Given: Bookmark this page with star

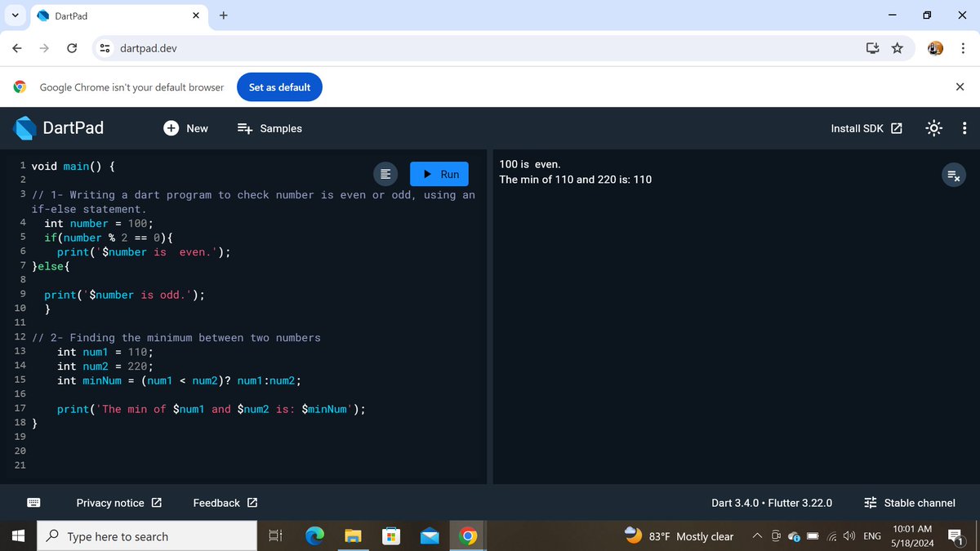Looking at the screenshot, I should pyautogui.click(x=897, y=48).
